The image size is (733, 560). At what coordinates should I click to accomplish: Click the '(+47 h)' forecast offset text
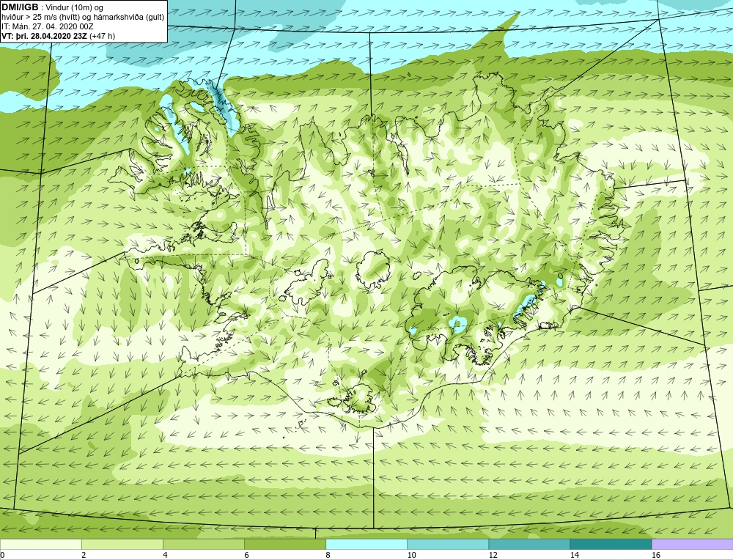coord(102,36)
